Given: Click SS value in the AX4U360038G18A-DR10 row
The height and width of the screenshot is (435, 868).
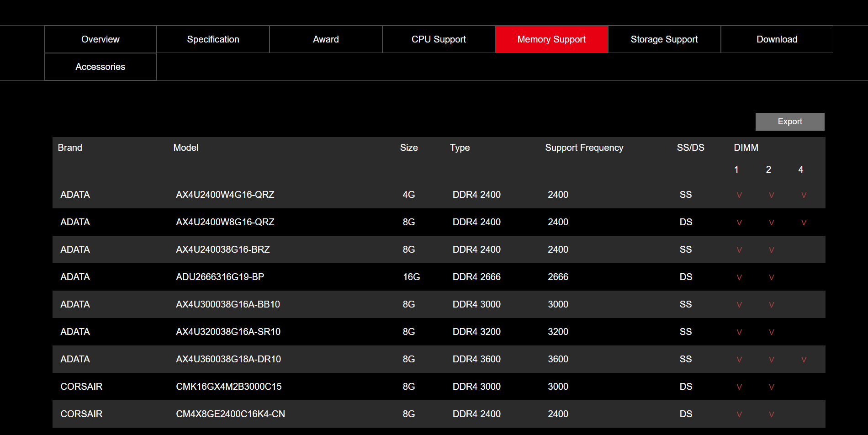Looking at the screenshot, I should [x=686, y=359].
